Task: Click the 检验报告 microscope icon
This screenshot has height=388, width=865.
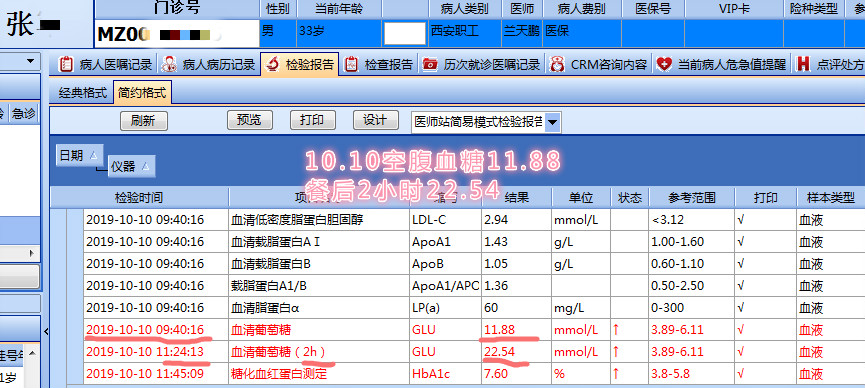Action: [x=272, y=65]
